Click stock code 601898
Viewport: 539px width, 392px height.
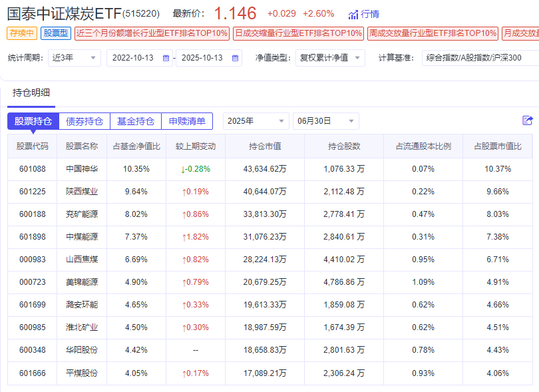point(33,237)
